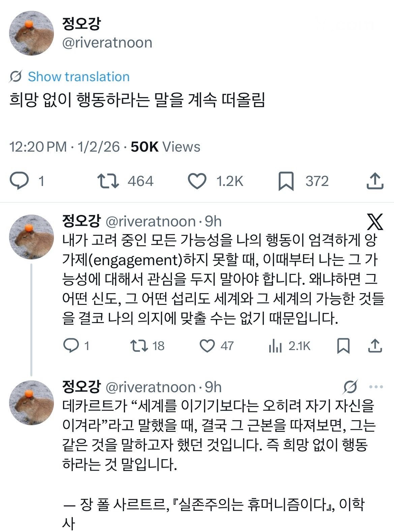
Task: Reply to the first thread reply
Action: tap(71, 346)
